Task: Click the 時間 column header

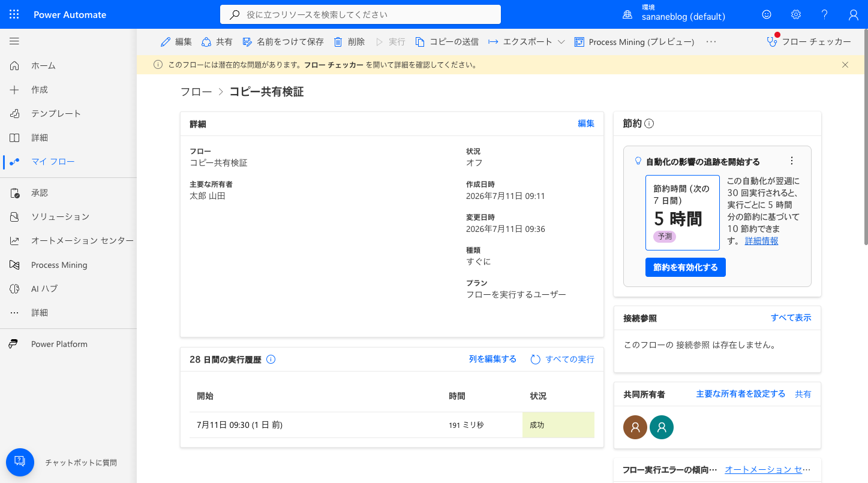Action: click(457, 396)
